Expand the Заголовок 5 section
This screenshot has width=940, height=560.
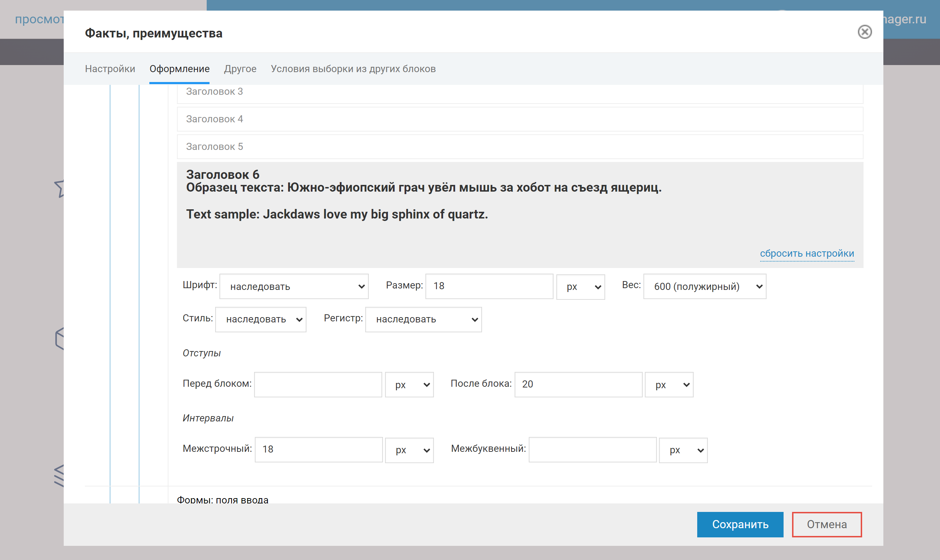pyautogui.click(x=520, y=147)
